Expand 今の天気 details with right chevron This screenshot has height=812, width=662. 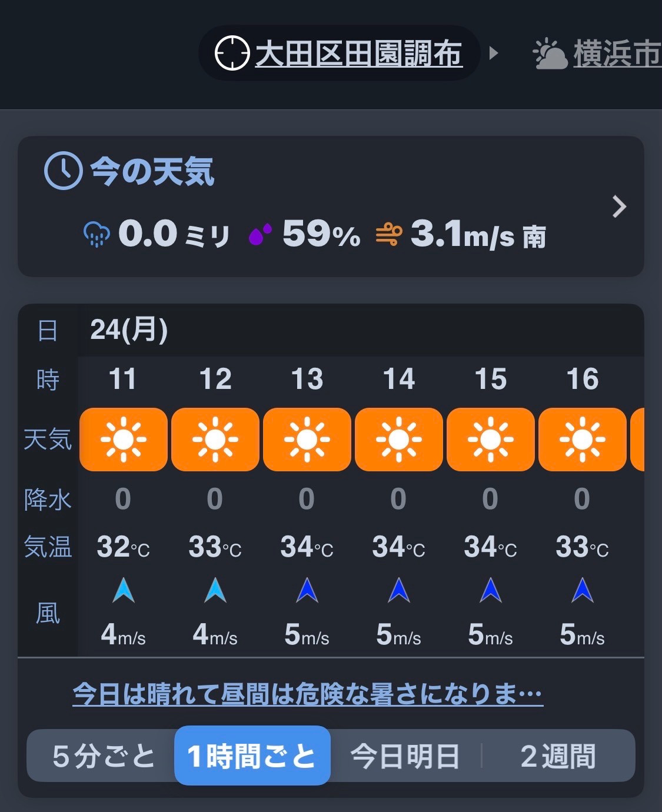tap(619, 207)
